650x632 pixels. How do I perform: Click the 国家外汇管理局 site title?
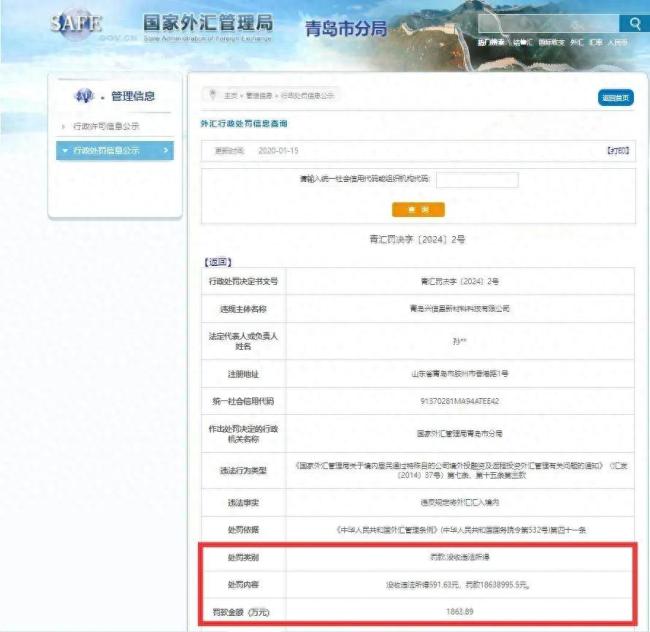(207, 23)
